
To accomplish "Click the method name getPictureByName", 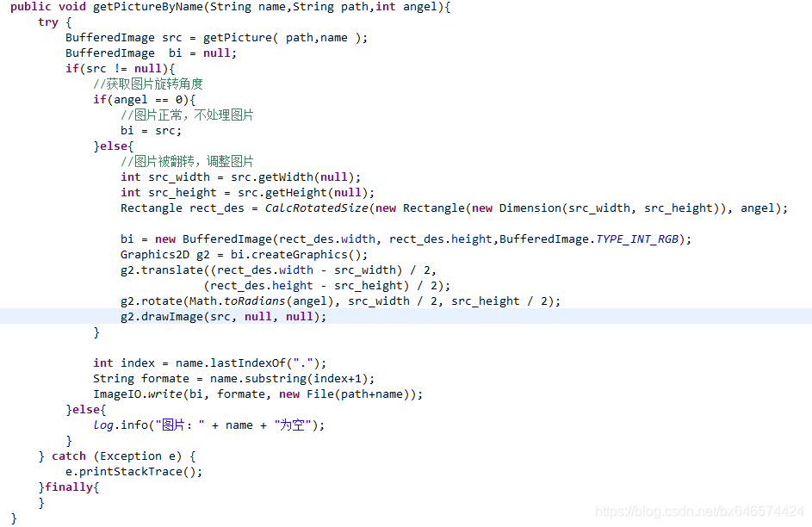I will [x=147, y=7].
